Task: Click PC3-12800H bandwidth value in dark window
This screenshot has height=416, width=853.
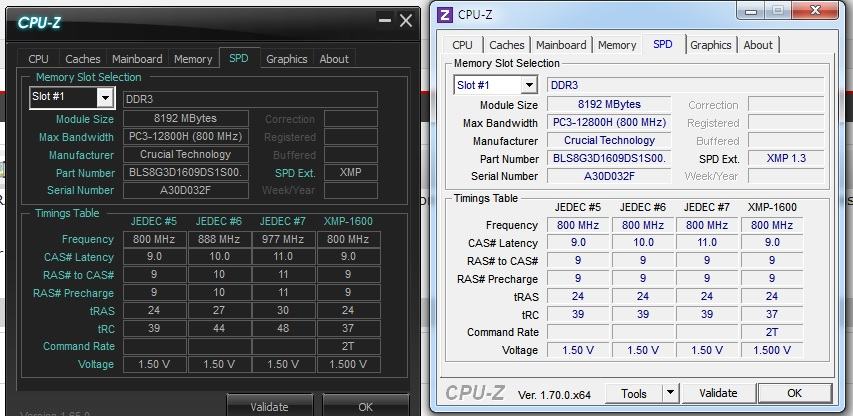Action: pyautogui.click(x=186, y=136)
